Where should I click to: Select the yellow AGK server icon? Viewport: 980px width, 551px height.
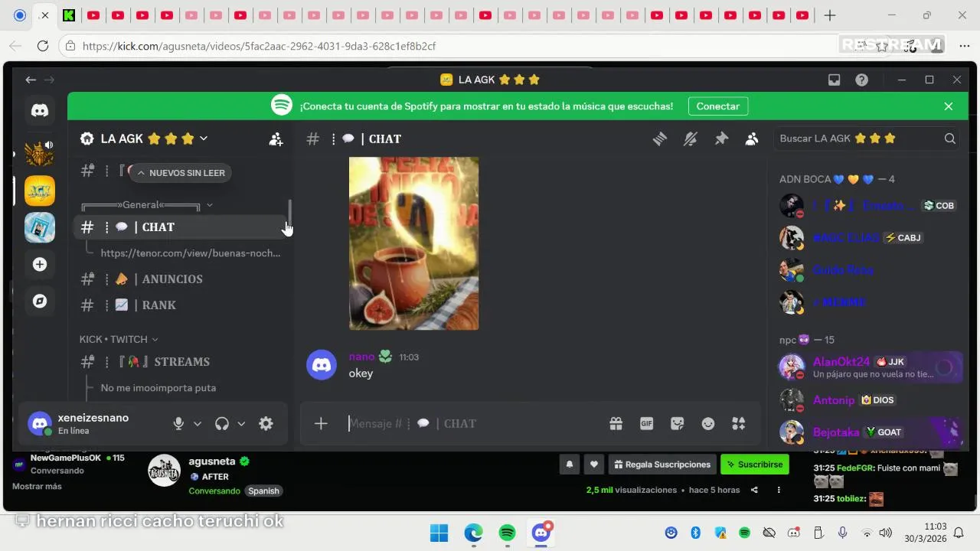[40, 191]
